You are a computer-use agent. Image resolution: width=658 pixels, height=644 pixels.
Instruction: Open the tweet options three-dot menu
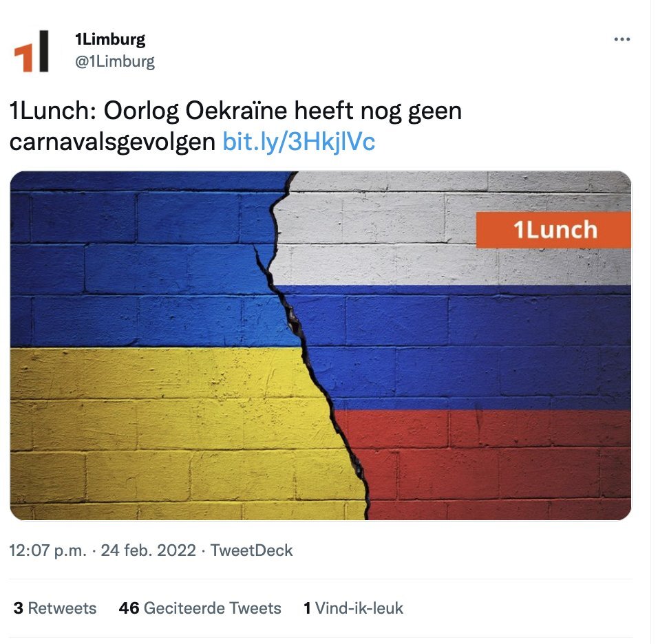click(623, 39)
